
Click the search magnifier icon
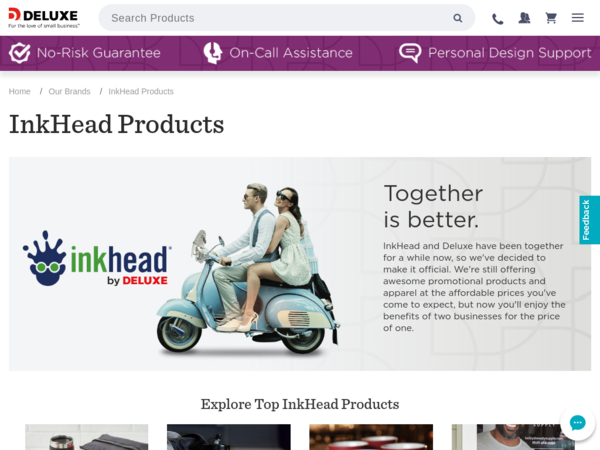pos(457,18)
